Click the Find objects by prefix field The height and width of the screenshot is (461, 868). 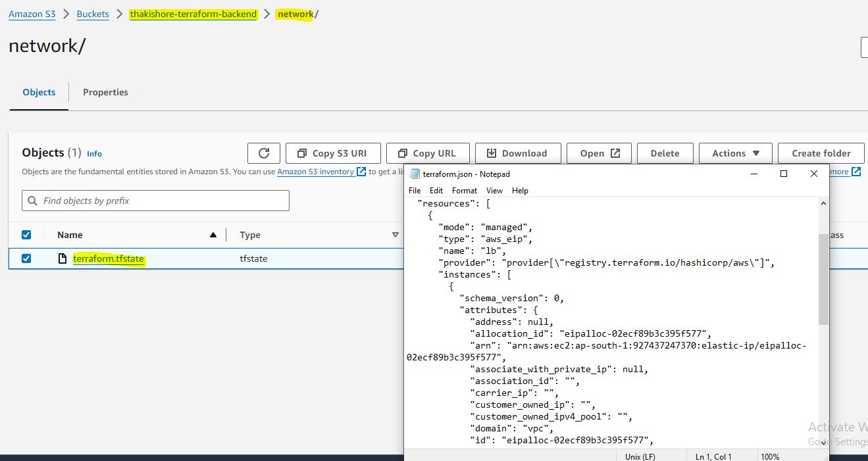coord(156,201)
